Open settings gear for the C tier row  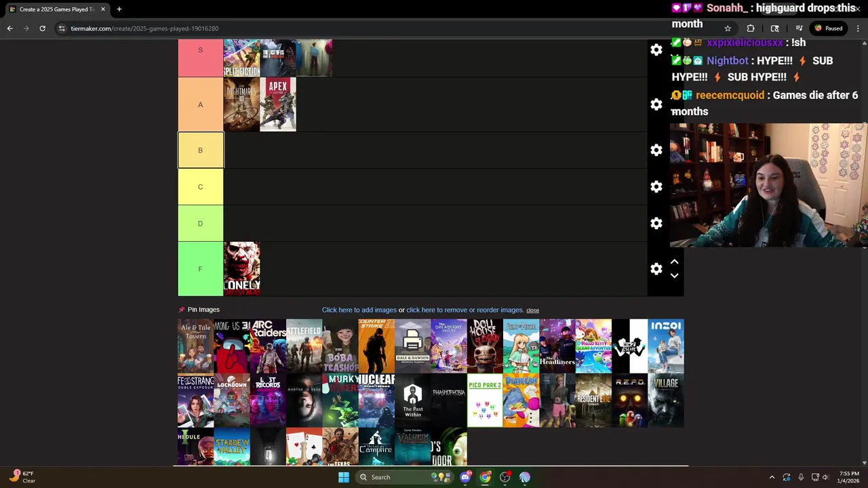656,186
